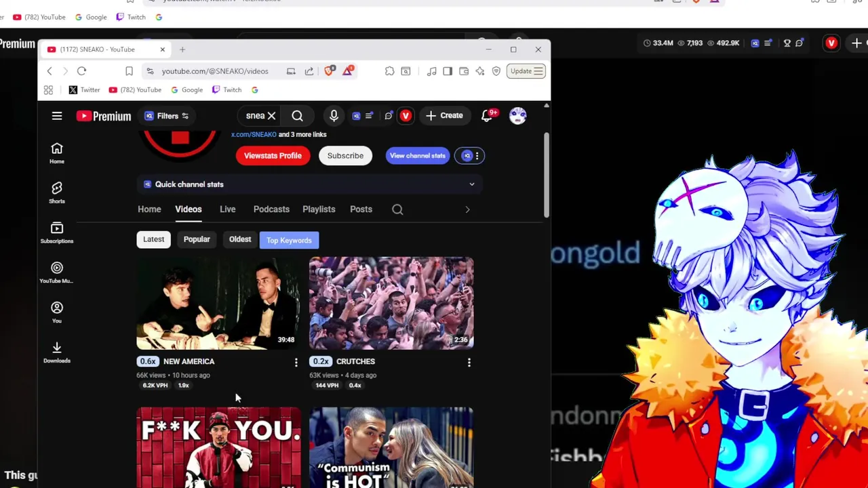This screenshot has width=868, height=488.
Task: Click the Viewstats Profile button
Action: (273, 156)
